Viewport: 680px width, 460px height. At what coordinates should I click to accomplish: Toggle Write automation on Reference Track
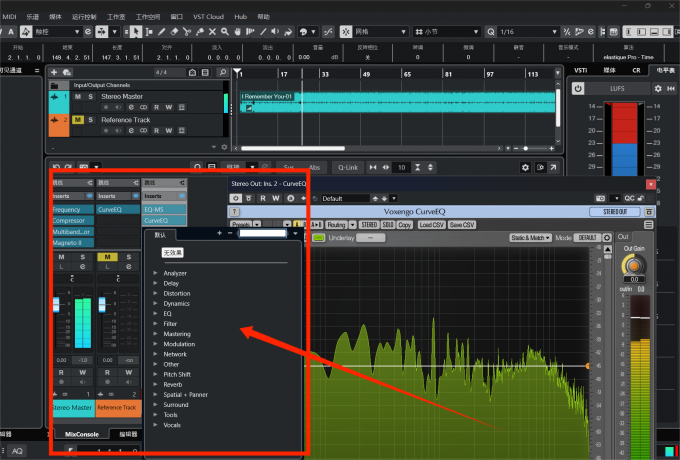(x=169, y=130)
